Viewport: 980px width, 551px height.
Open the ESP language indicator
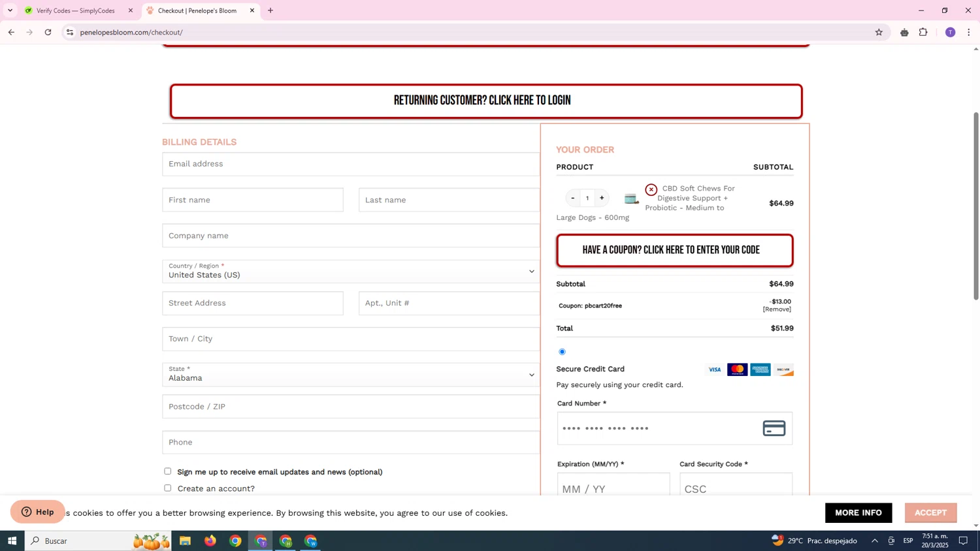tap(908, 541)
